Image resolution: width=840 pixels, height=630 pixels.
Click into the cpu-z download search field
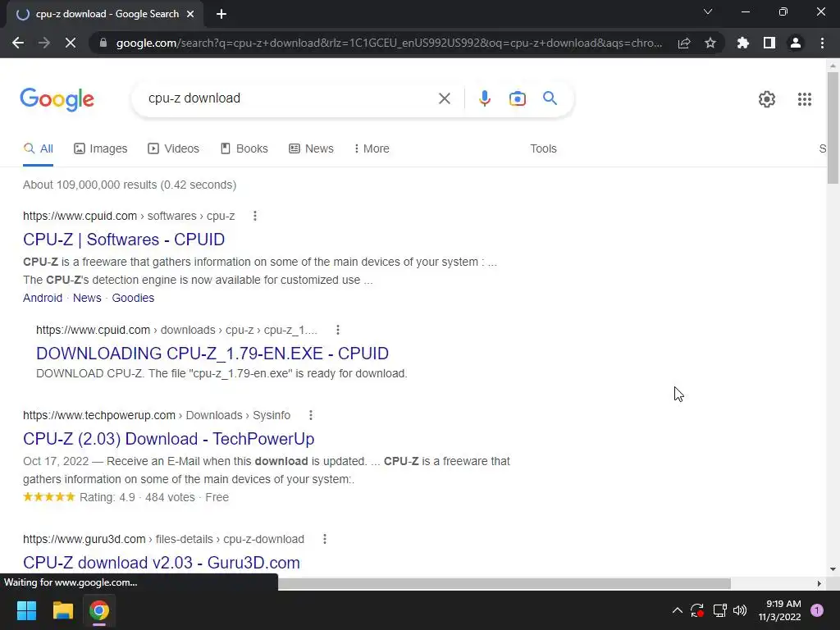pyautogui.click(x=290, y=98)
